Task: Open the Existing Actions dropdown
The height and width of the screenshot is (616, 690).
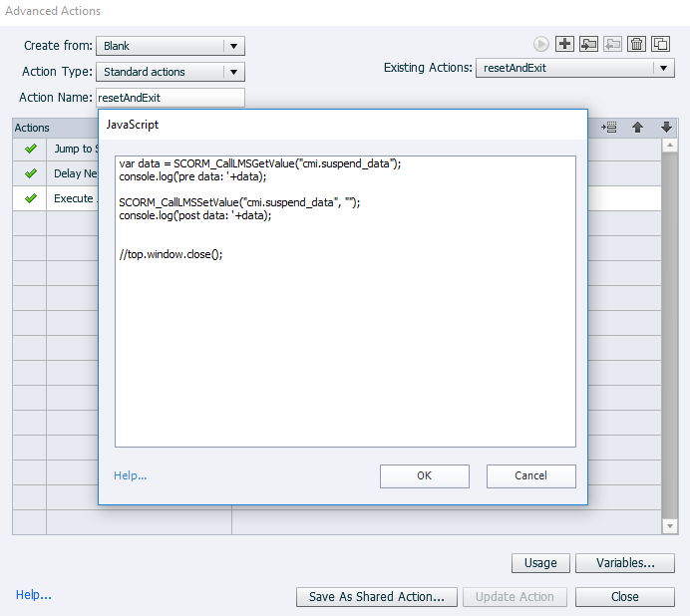Action: [x=576, y=68]
